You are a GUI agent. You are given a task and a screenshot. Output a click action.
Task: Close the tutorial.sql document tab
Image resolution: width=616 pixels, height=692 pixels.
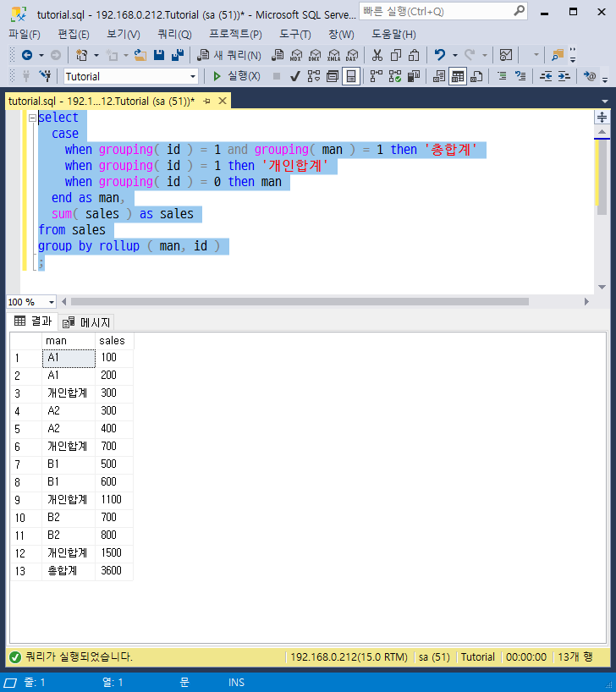pos(223,101)
